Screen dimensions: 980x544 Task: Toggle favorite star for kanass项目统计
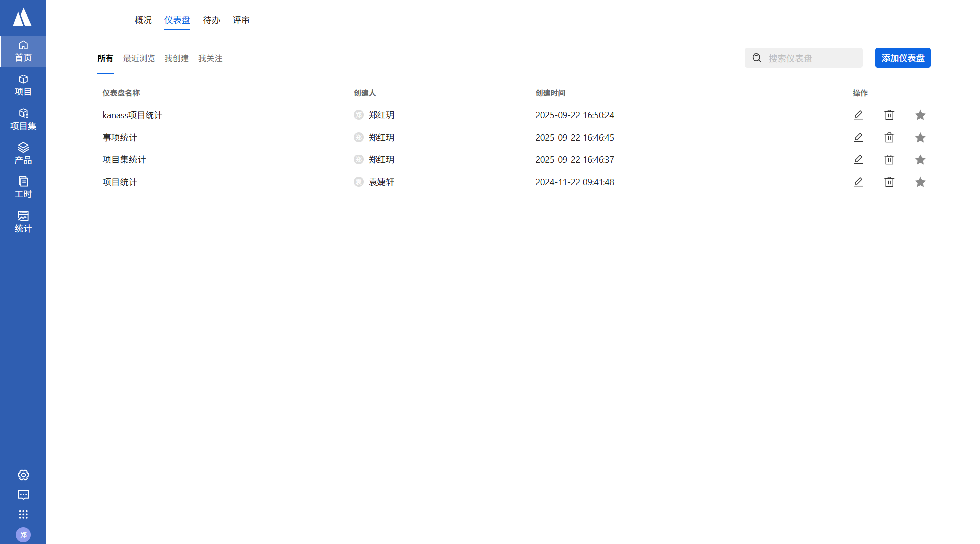click(x=920, y=115)
